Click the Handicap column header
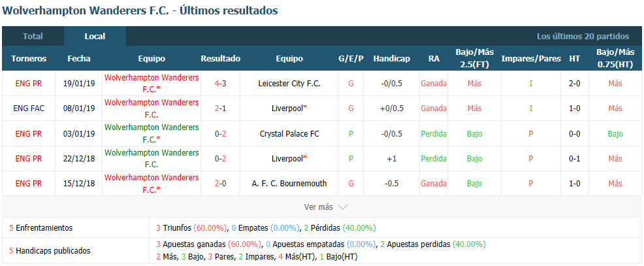 pyautogui.click(x=391, y=59)
